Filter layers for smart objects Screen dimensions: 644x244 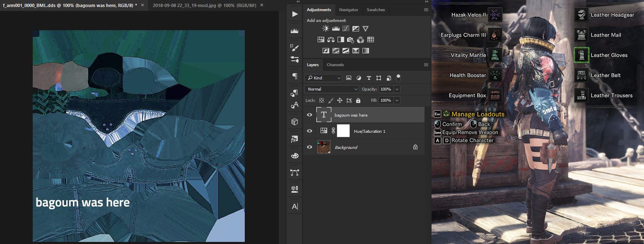388,78
